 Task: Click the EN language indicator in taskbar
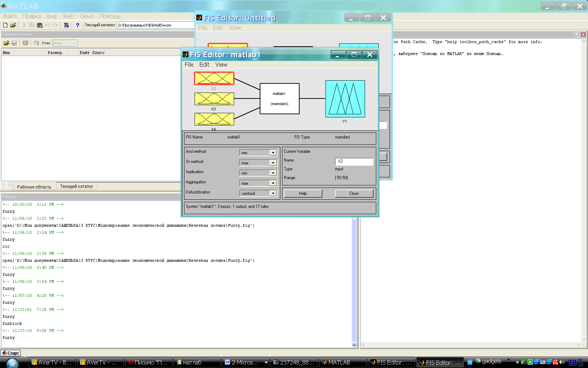(x=470, y=362)
